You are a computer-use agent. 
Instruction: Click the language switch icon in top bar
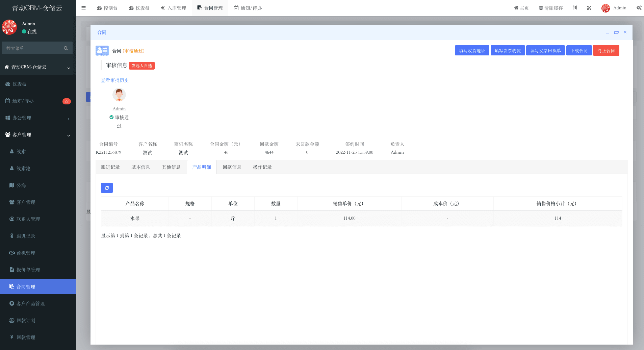click(x=575, y=8)
